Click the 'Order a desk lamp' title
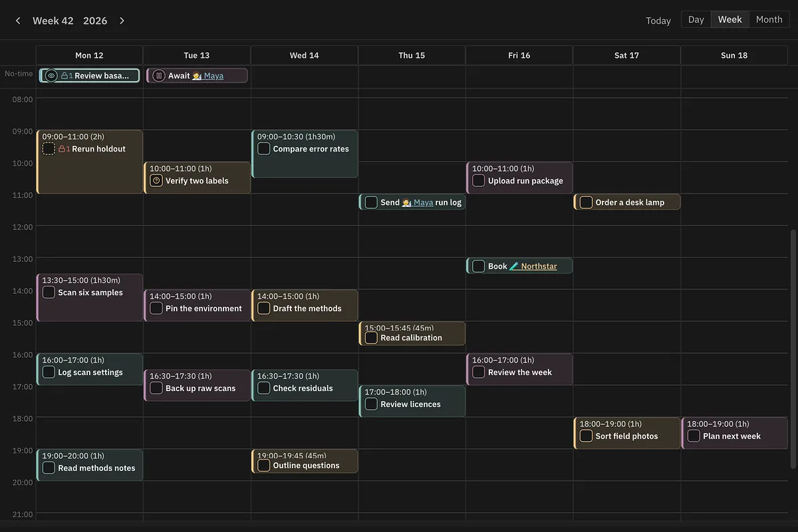The height and width of the screenshot is (532, 798). (630, 202)
